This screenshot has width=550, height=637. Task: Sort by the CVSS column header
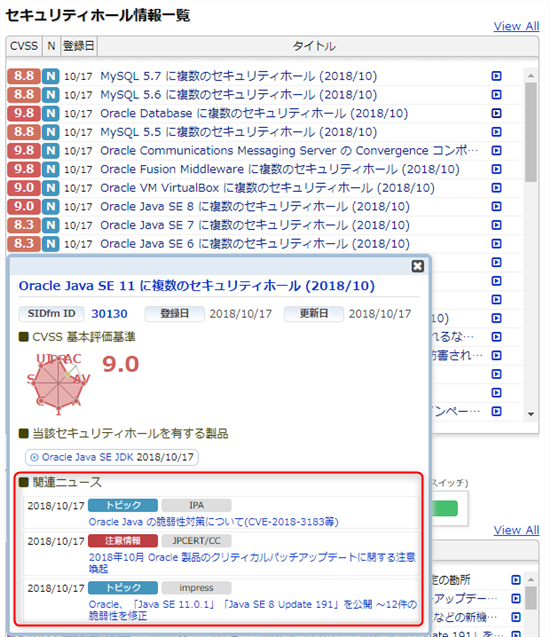coord(24,46)
